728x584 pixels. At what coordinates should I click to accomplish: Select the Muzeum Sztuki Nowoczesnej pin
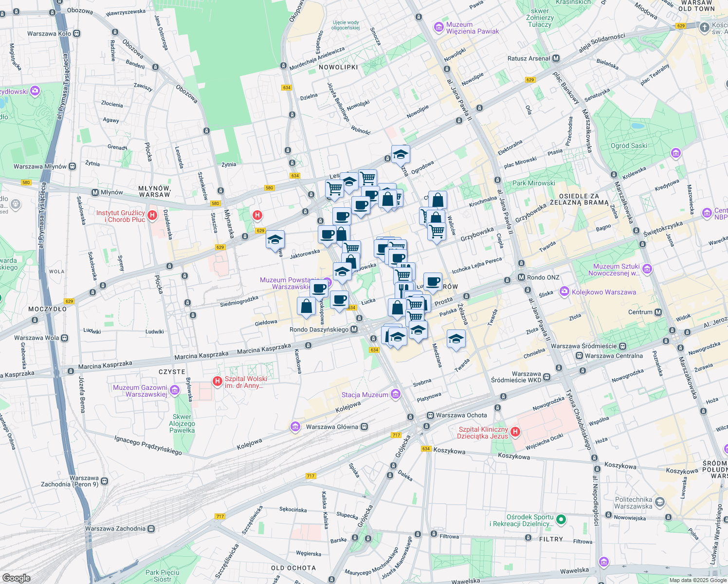tap(647, 269)
